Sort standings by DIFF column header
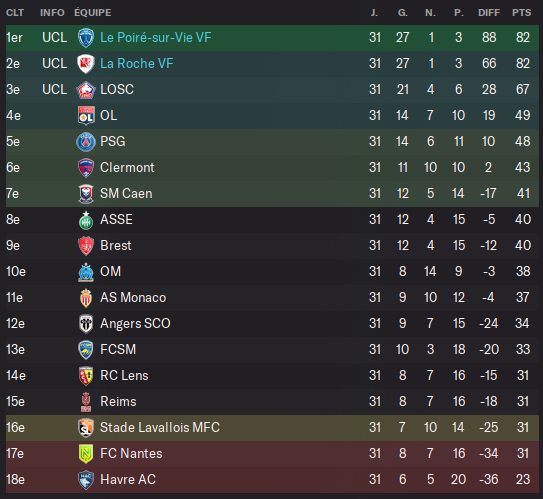The width and height of the screenshot is (543, 499). (x=489, y=13)
